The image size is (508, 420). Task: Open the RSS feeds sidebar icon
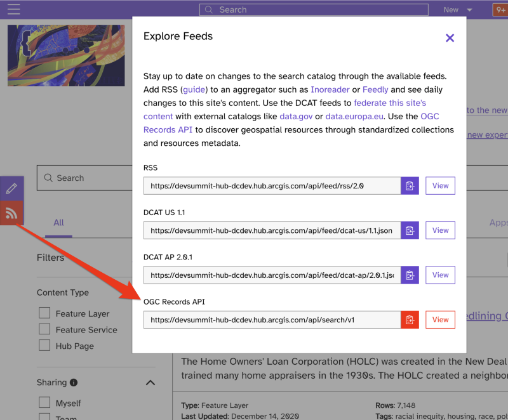click(x=11, y=213)
